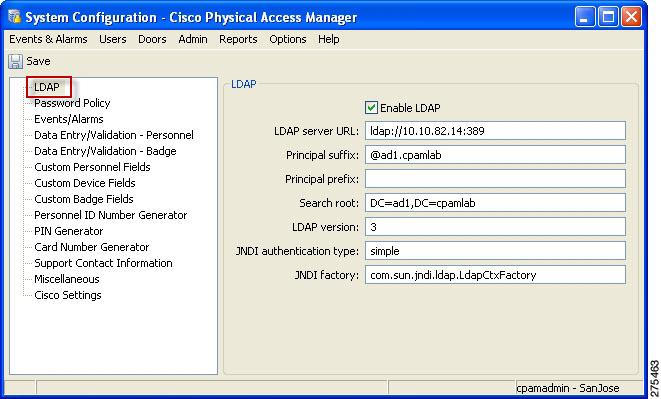Image resolution: width=661 pixels, height=399 pixels.
Task: Select Password Policy in the tree
Action: [x=72, y=103]
